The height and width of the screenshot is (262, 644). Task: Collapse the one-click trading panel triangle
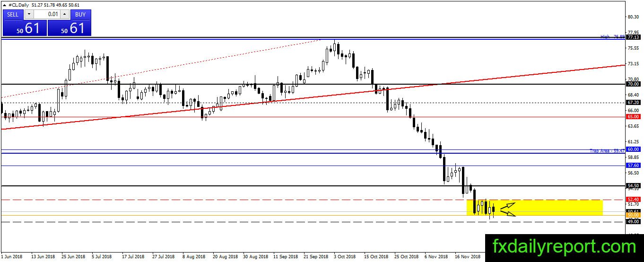pyautogui.click(x=4, y=5)
